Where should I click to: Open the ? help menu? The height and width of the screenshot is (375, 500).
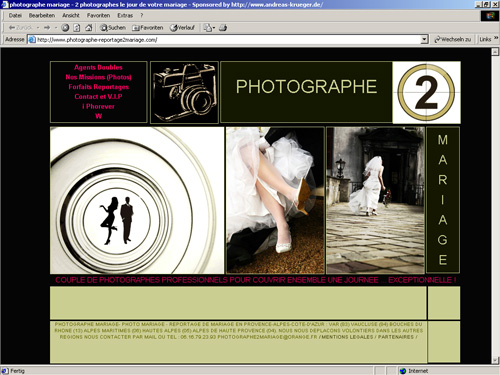(x=142, y=15)
